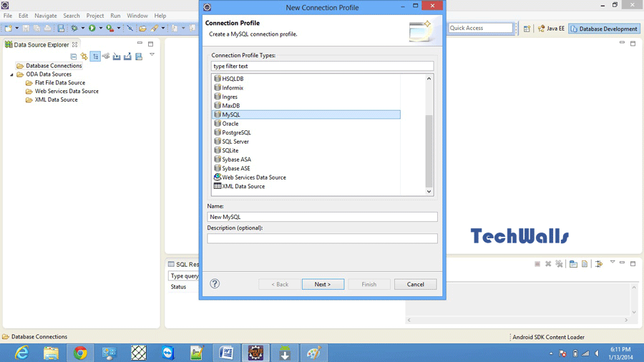Click the Open Perspective icon
The width and height of the screenshot is (644, 362).
(527, 29)
